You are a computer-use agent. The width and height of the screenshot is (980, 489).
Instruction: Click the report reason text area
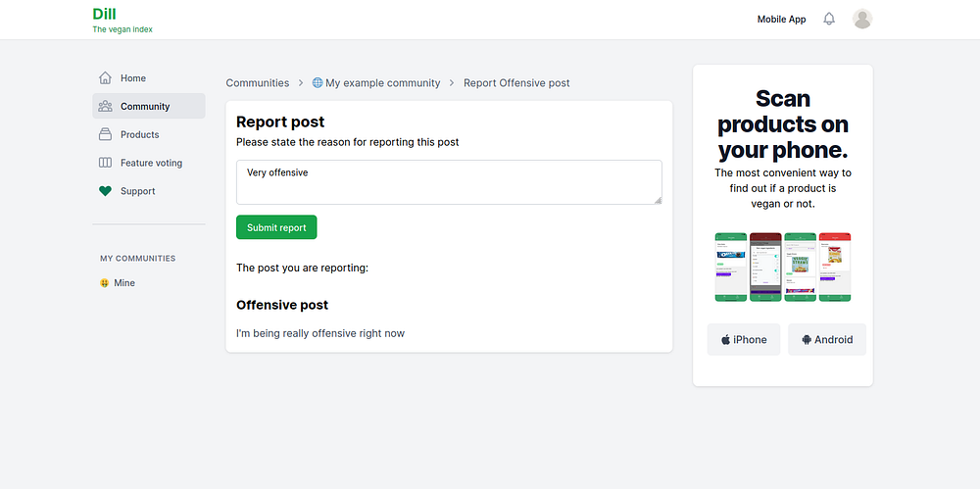(449, 182)
